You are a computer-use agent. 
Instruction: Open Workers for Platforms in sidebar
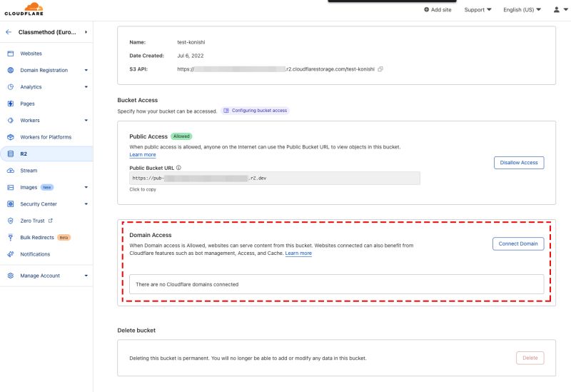pos(46,137)
